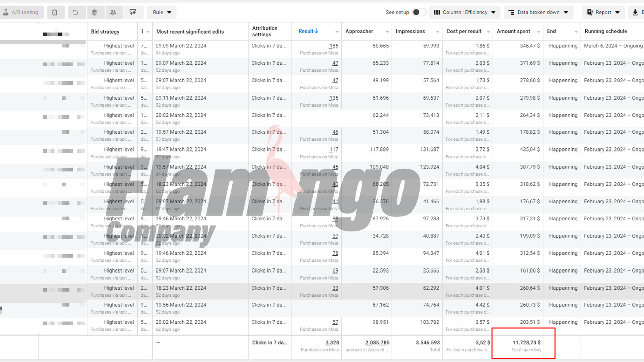
Task: Click the 117.889 approacher cell
Action: click(x=379, y=149)
